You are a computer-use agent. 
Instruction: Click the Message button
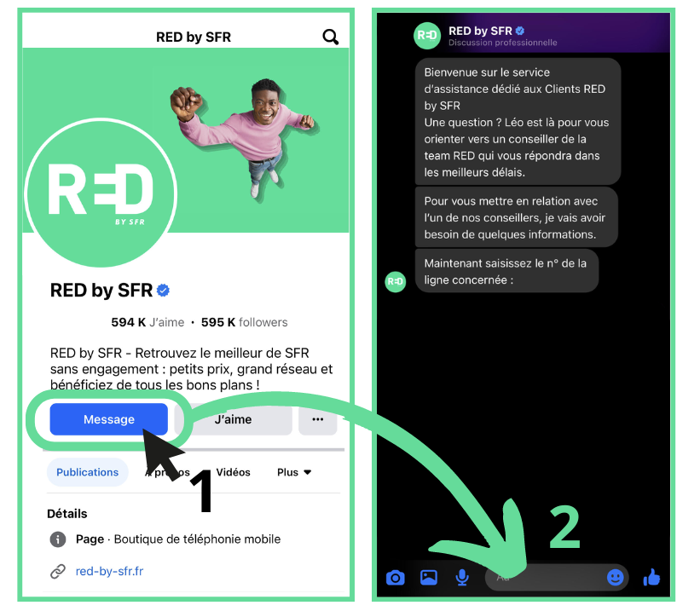tap(108, 419)
